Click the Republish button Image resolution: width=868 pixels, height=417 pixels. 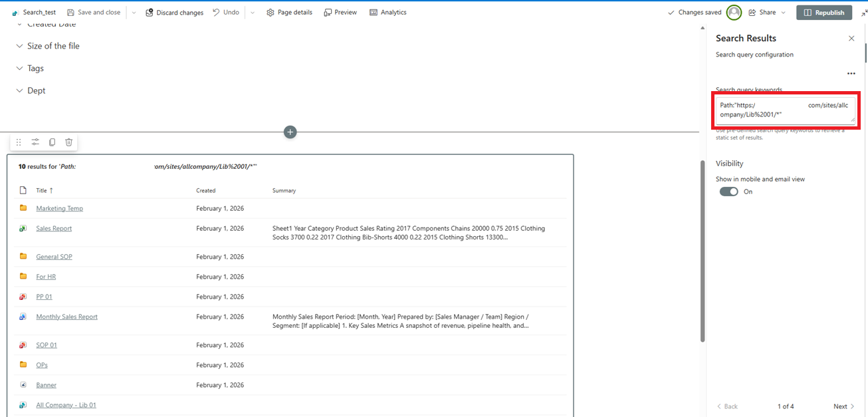tap(824, 13)
